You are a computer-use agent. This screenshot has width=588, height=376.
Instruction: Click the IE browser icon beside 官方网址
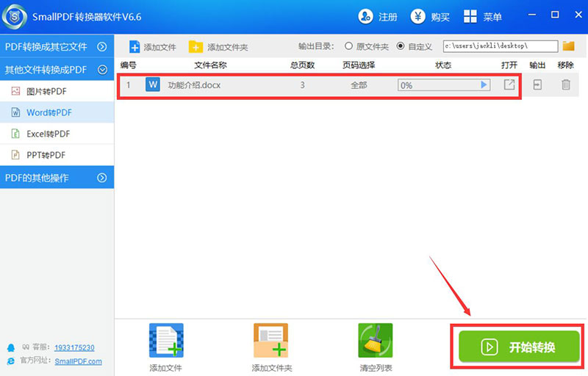(x=11, y=361)
